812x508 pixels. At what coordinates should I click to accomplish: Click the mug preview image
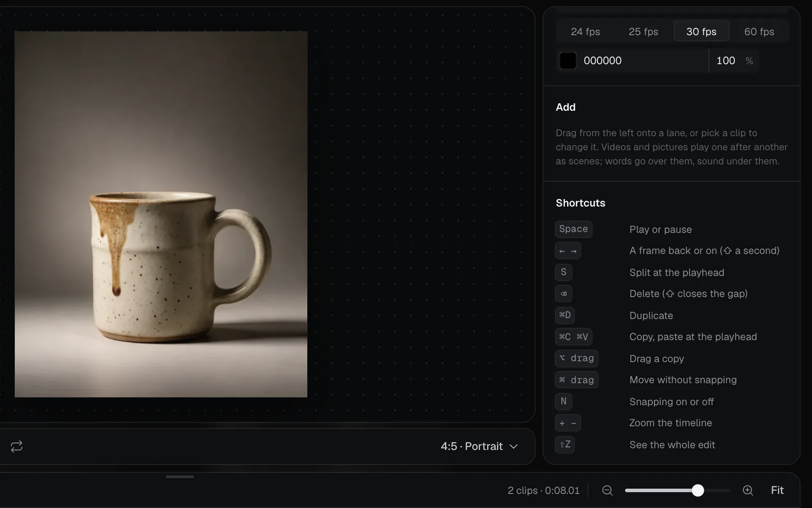(x=161, y=214)
